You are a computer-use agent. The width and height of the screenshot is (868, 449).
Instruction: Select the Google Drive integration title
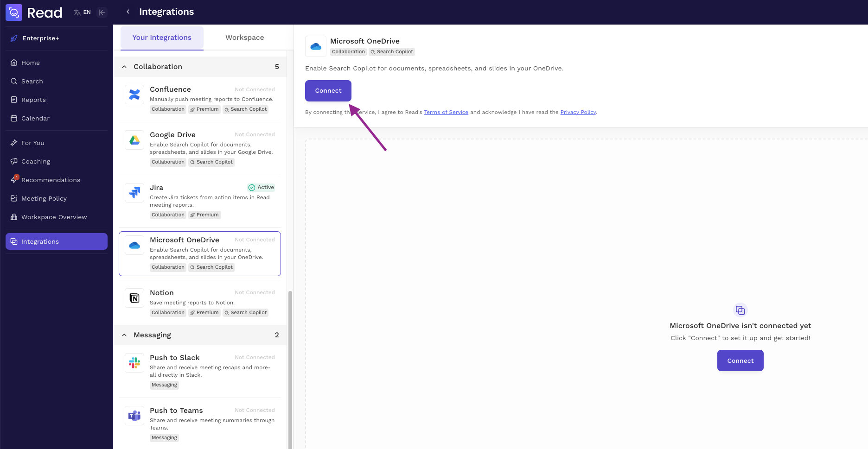pyautogui.click(x=172, y=135)
